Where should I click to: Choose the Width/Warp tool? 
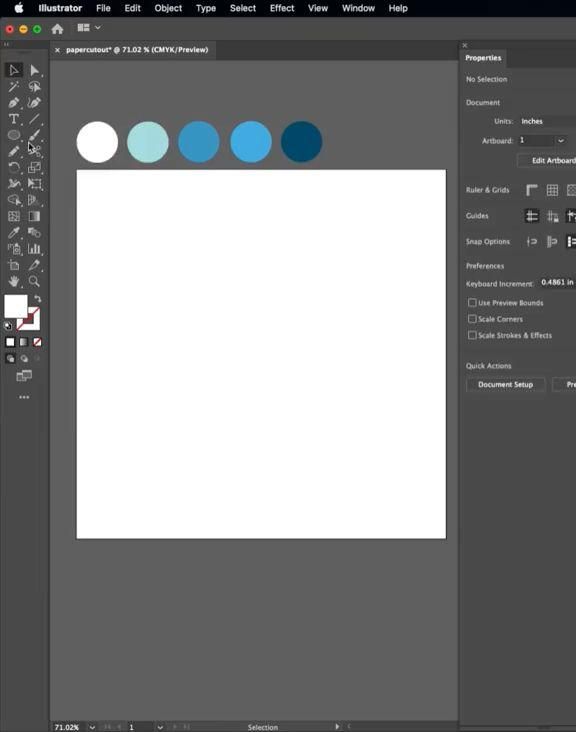(x=14, y=183)
